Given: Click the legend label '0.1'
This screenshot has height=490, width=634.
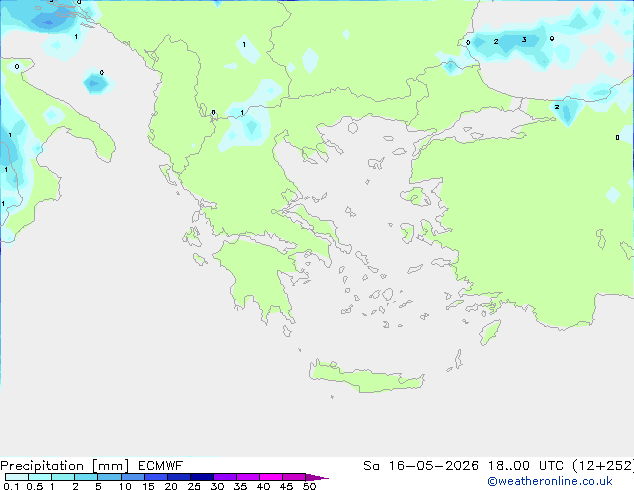Looking at the screenshot, I should click(11, 486).
